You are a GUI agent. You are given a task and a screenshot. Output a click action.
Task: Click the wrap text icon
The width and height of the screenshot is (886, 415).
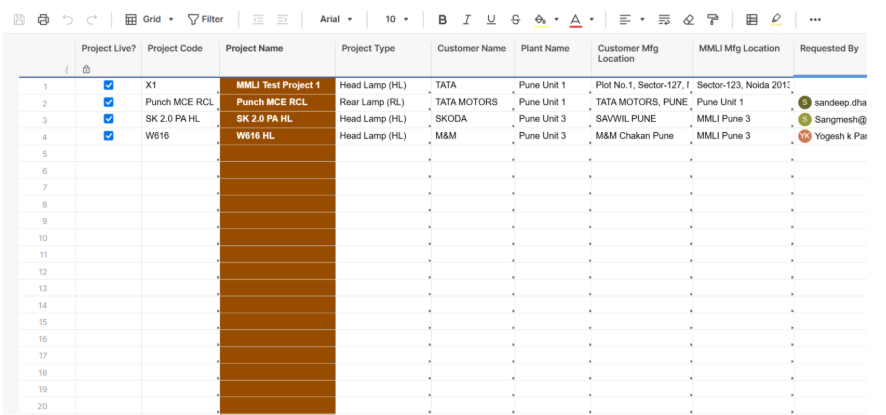tap(664, 19)
